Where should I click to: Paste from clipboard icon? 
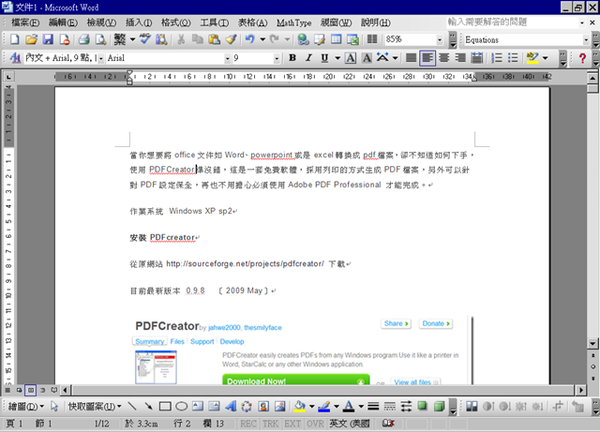(x=214, y=39)
